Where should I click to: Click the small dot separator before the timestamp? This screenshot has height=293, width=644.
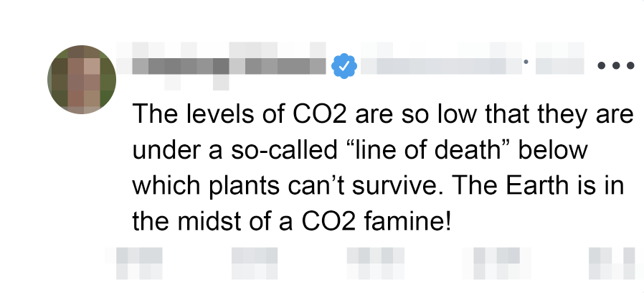click(526, 62)
